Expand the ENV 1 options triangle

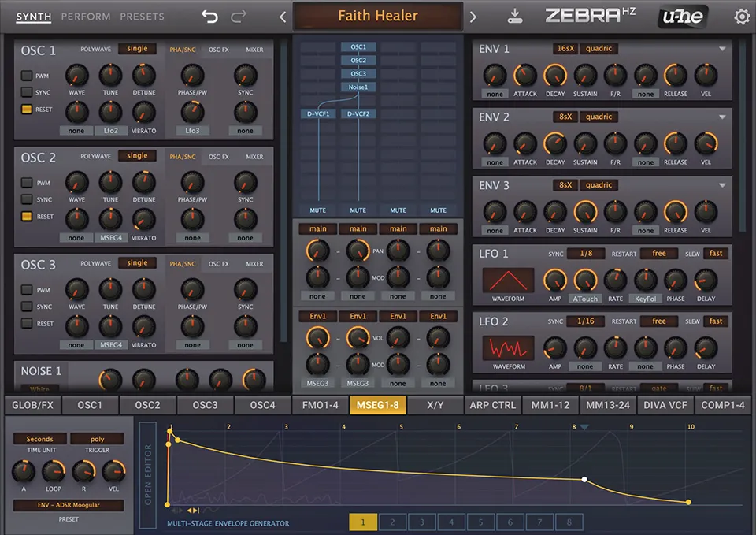(722, 49)
